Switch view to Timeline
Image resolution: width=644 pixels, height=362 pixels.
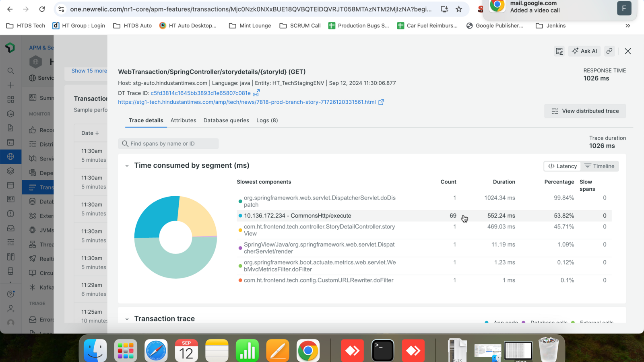click(599, 166)
